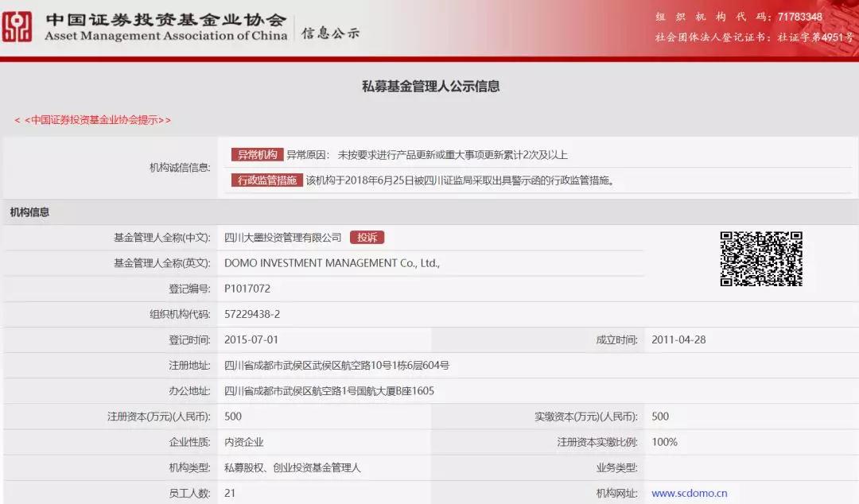The image size is (859, 504).
Task: Click the 信息公示 header text
Action: pos(330,33)
